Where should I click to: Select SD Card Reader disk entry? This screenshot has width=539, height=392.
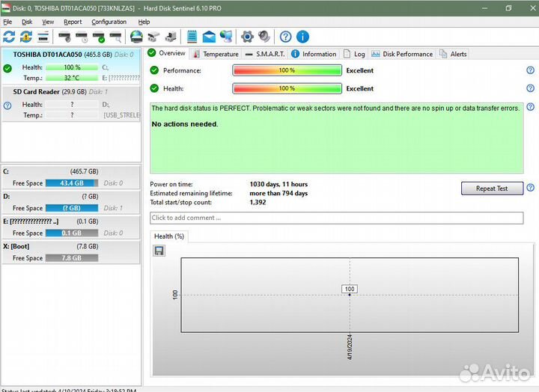(71, 103)
